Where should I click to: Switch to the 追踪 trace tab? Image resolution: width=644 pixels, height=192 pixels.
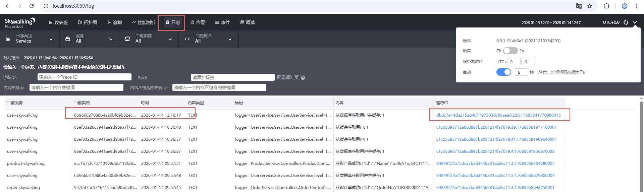click(115, 22)
